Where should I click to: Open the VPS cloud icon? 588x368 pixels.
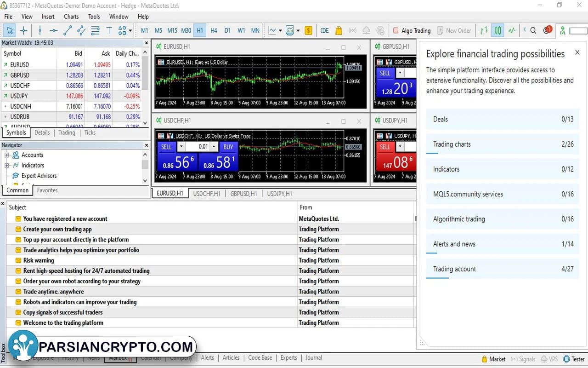(367, 31)
